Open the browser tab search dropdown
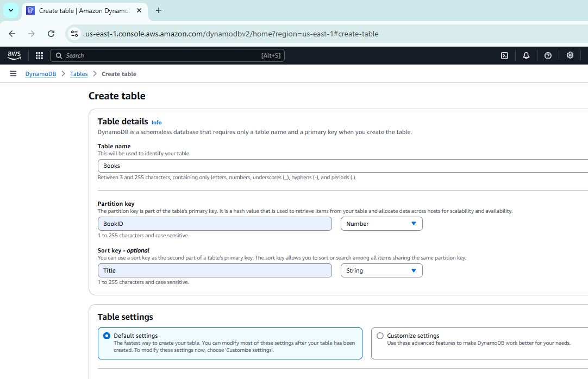This screenshot has height=379, width=588. 11,10
